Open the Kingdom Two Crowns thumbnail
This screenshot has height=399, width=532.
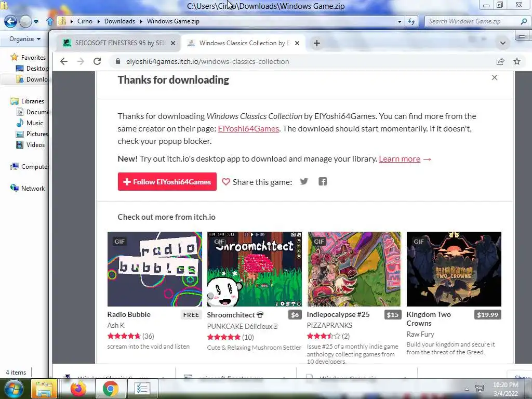pos(454,269)
